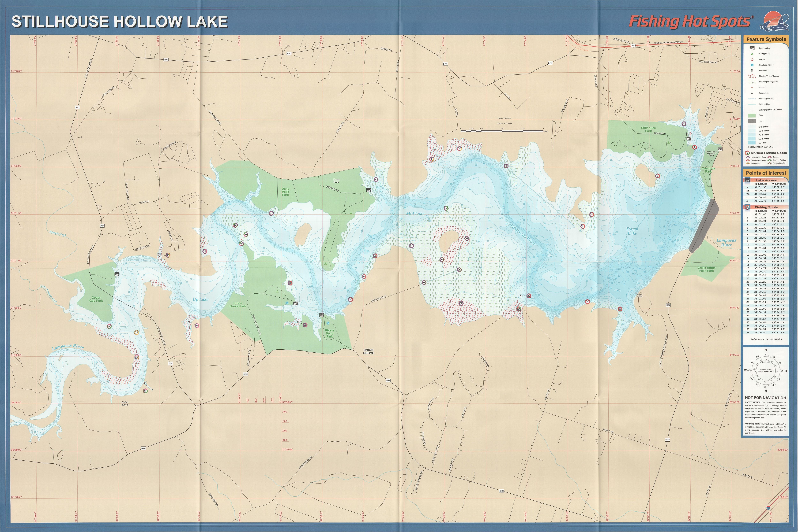Screen dimensions: 798x532
Task: Click the Boat Landing symbol in the legend
Action: [752, 48]
